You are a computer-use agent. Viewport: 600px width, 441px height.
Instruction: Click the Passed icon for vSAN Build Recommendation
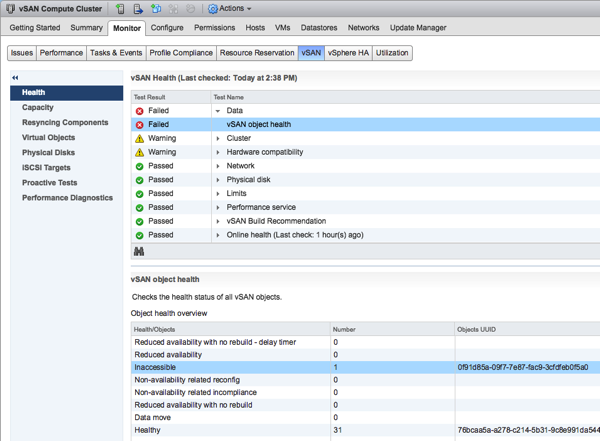(140, 221)
